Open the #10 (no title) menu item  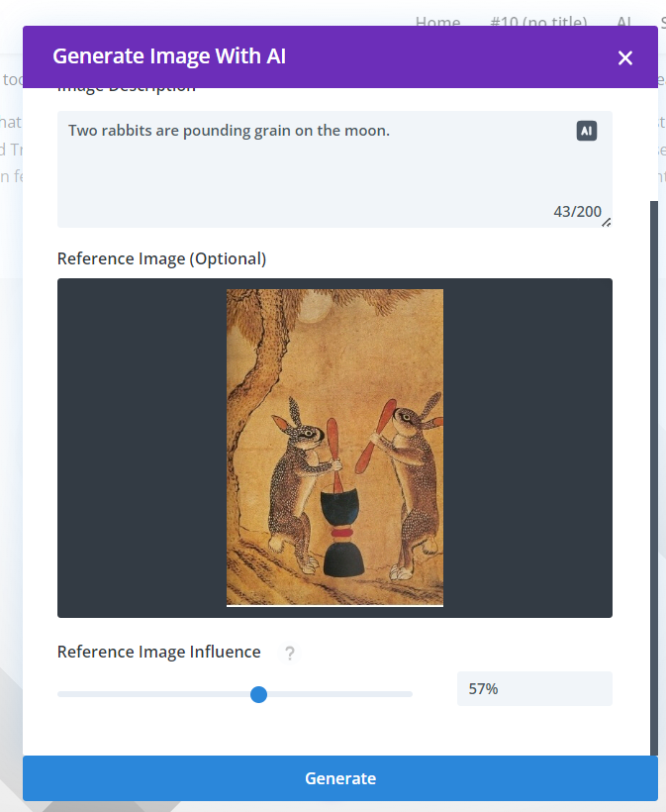point(538,22)
